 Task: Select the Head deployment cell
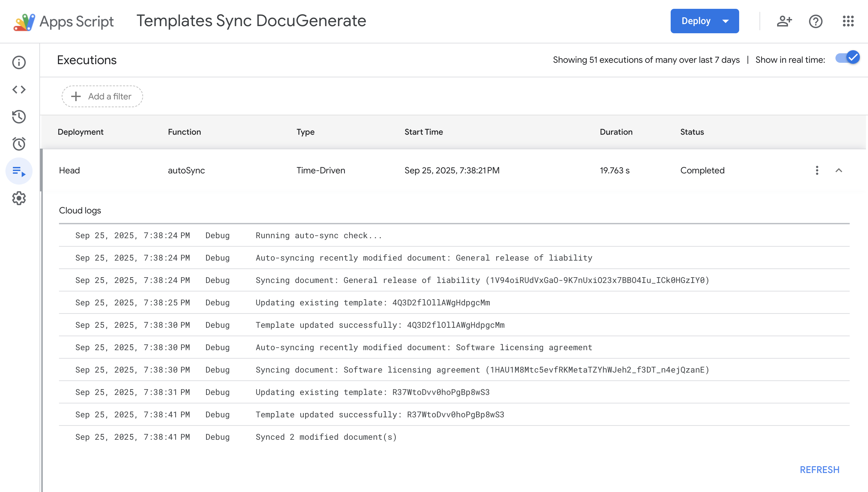coord(69,170)
